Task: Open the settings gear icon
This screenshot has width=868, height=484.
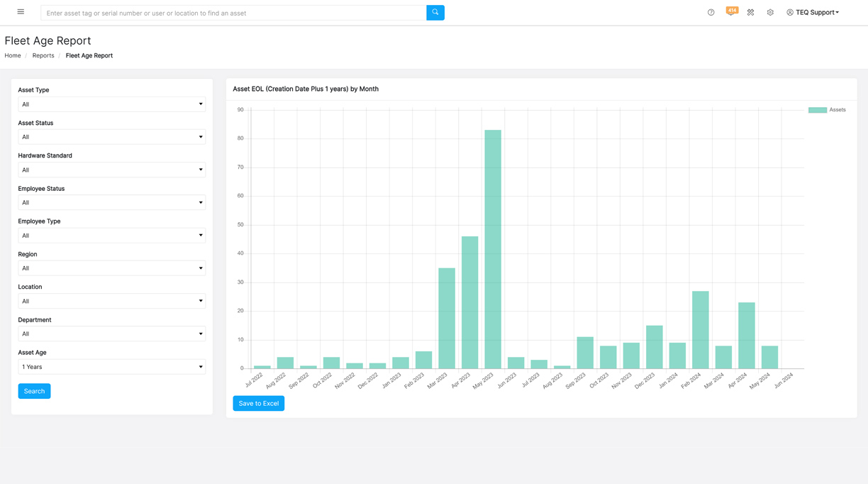Action: click(x=770, y=13)
